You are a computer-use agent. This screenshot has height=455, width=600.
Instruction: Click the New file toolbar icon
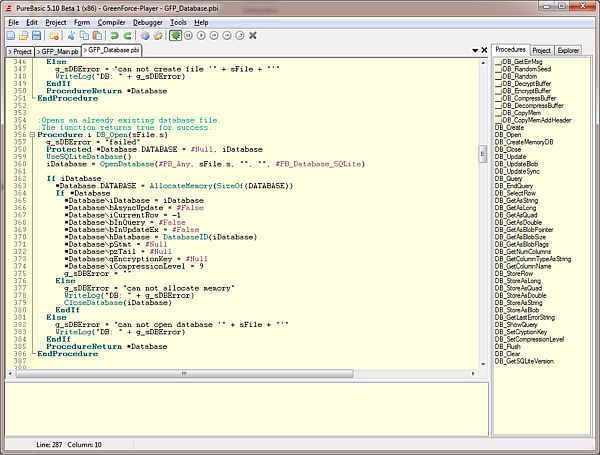[x=13, y=35]
